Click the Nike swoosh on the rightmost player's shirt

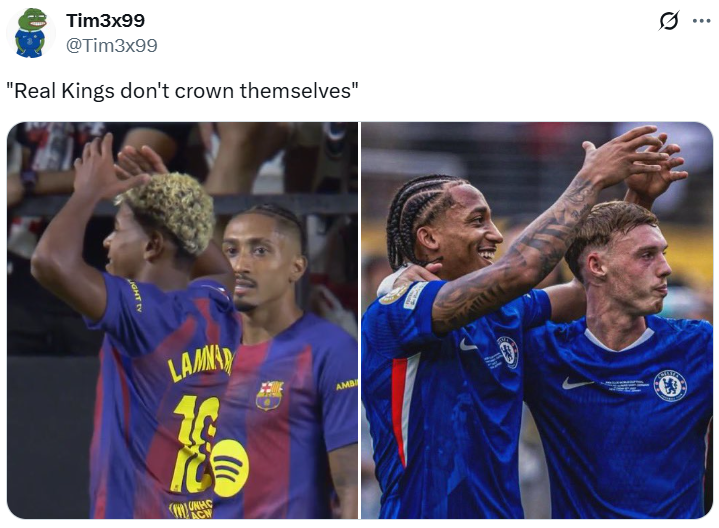pyautogui.click(x=577, y=383)
